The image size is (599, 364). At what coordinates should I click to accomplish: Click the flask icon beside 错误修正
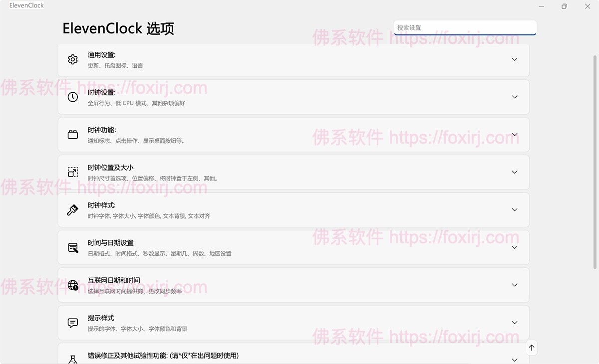coord(73,359)
